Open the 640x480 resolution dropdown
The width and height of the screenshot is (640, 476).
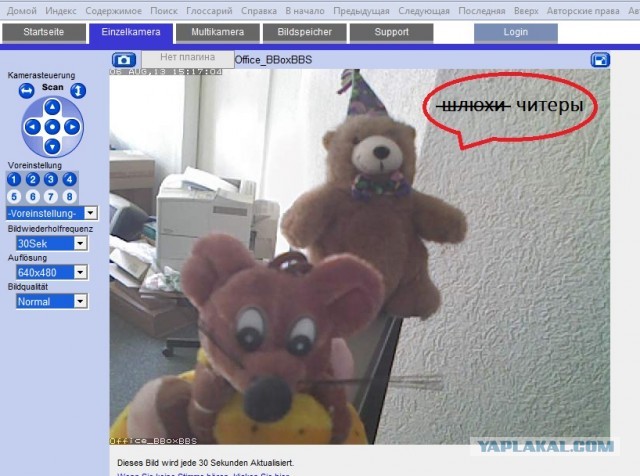tap(51, 272)
